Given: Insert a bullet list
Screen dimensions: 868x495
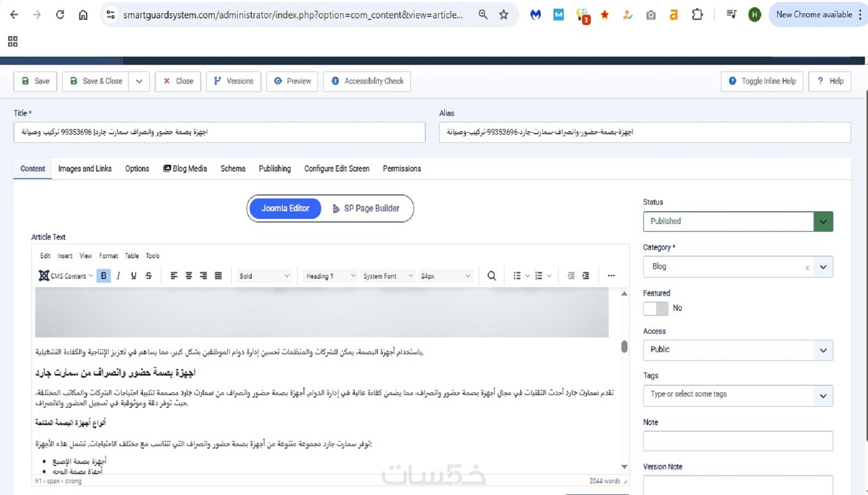Looking at the screenshot, I should 517,276.
